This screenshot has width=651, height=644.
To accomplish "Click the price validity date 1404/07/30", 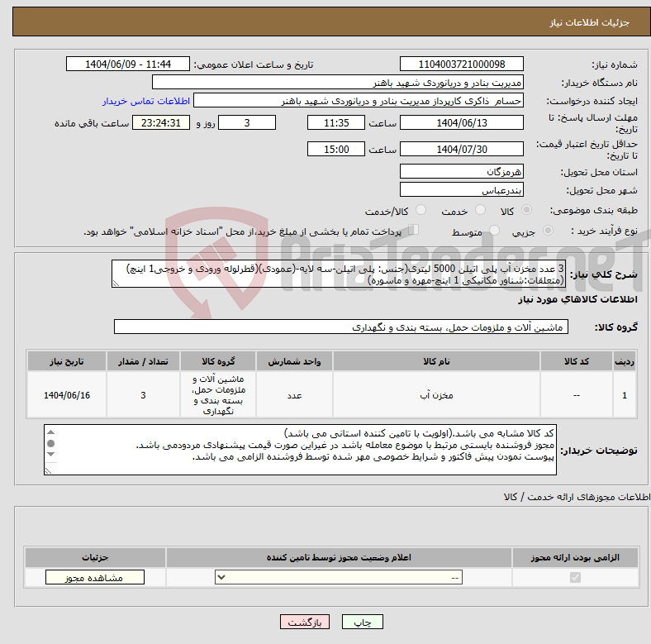I will point(461,149).
